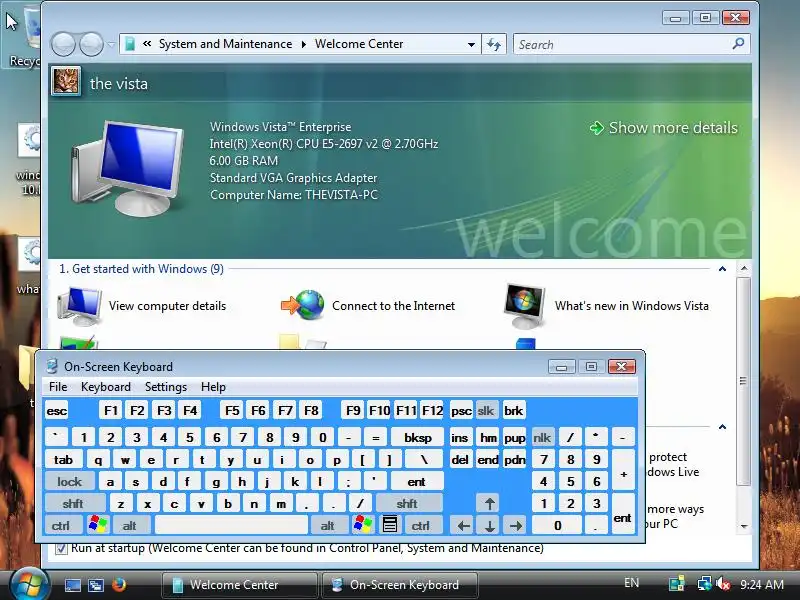Viewport: 800px width, 600px height.
Task: Click the del key on keyboard
Action: click(460, 460)
